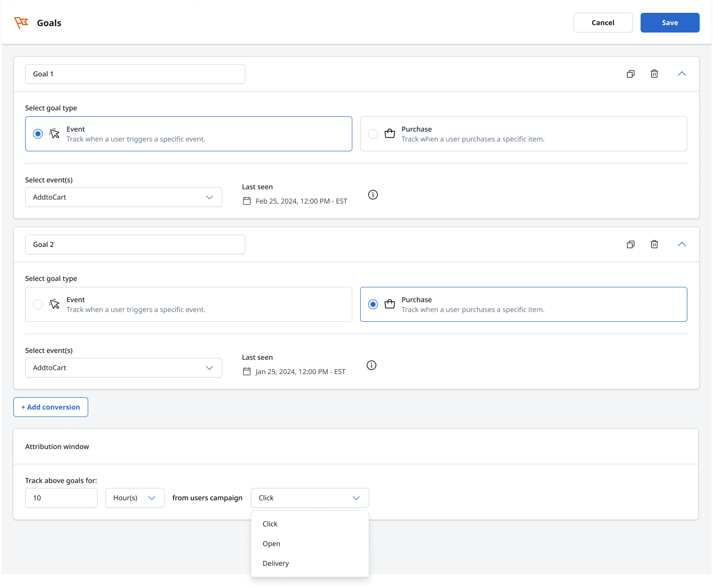
Task: Click the attribution duration field showing 10
Action: (61, 498)
